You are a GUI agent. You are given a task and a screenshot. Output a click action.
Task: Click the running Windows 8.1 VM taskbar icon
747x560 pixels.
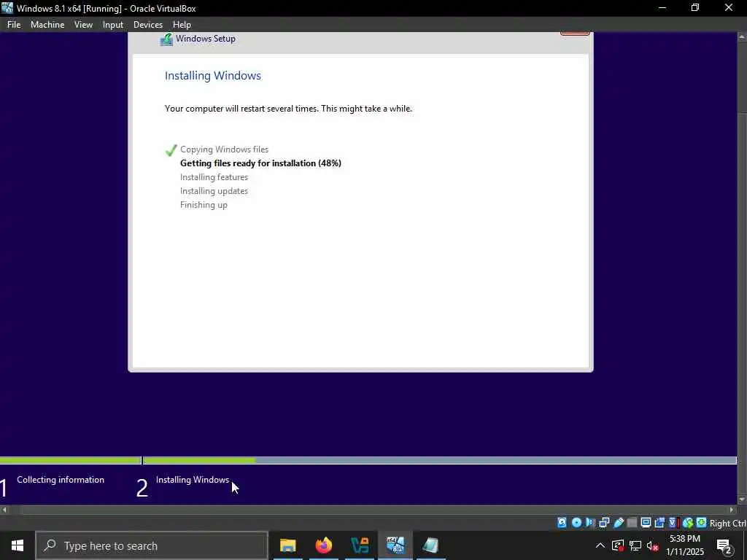click(395, 545)
